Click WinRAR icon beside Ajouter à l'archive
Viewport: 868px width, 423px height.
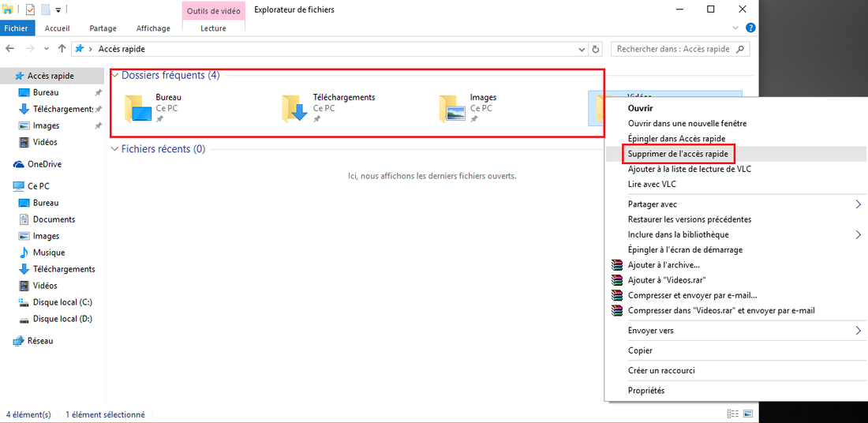coord(616,264)
